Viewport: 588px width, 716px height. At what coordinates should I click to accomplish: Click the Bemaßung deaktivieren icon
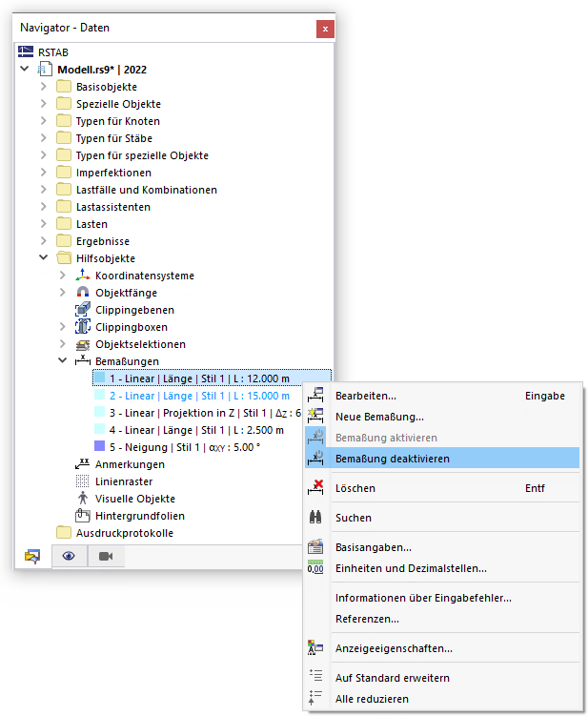[x=315, y=458]
